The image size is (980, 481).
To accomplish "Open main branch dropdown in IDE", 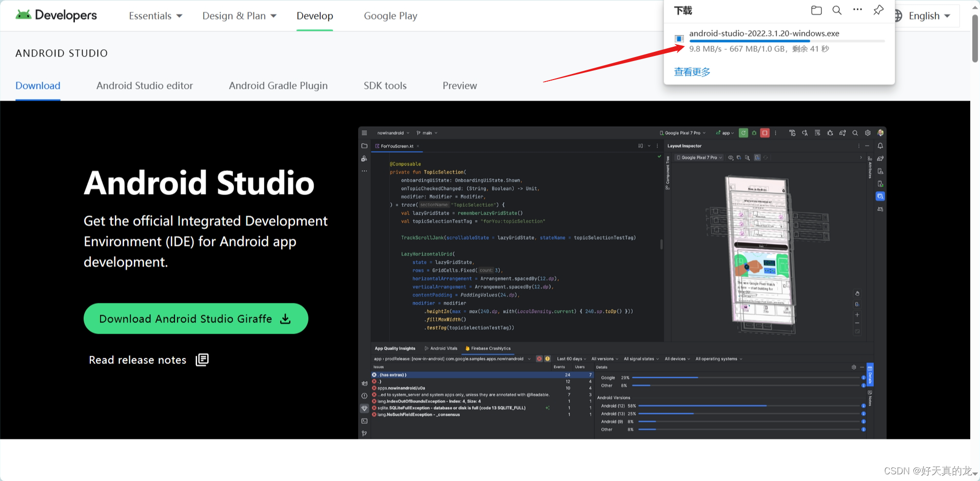I will [427, 133].
